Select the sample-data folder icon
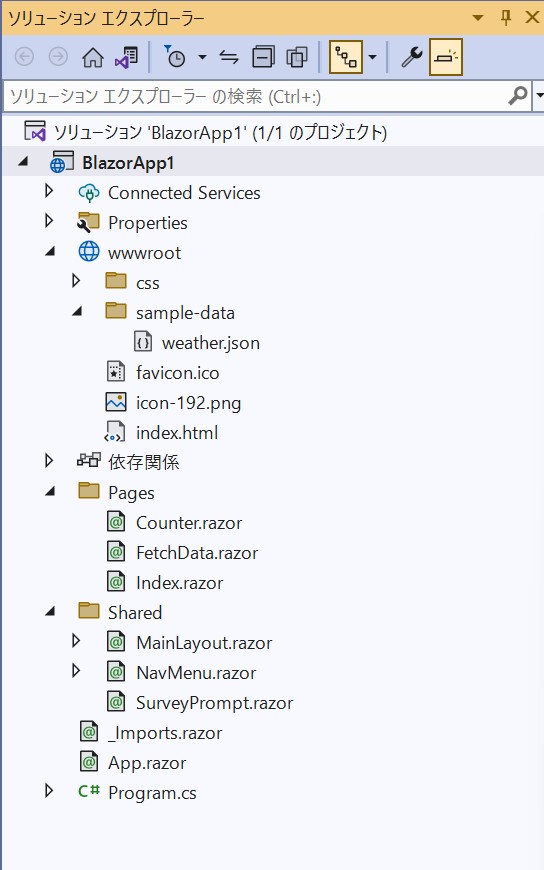 coord(116,311)
